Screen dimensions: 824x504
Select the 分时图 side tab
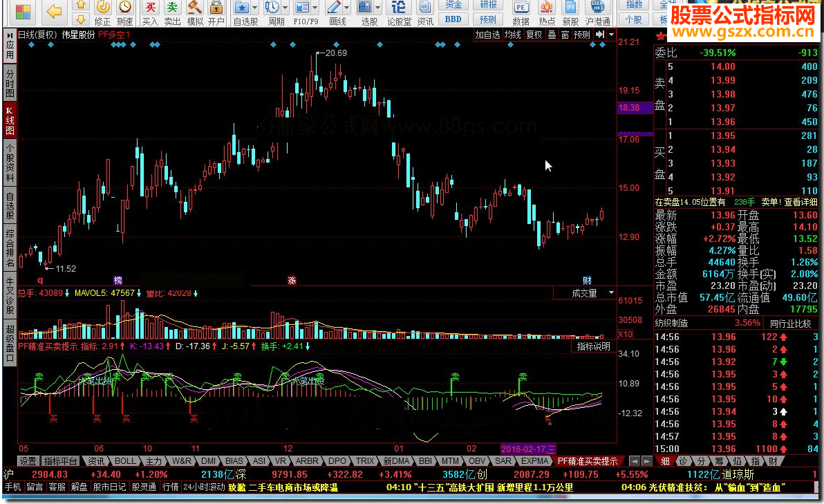pos(10,83)
